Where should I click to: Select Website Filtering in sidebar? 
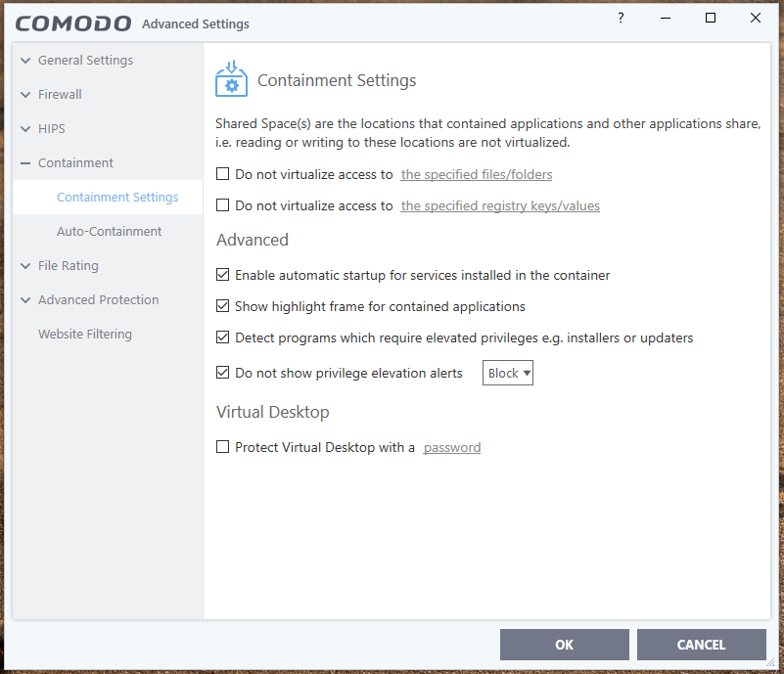[85, 335]
